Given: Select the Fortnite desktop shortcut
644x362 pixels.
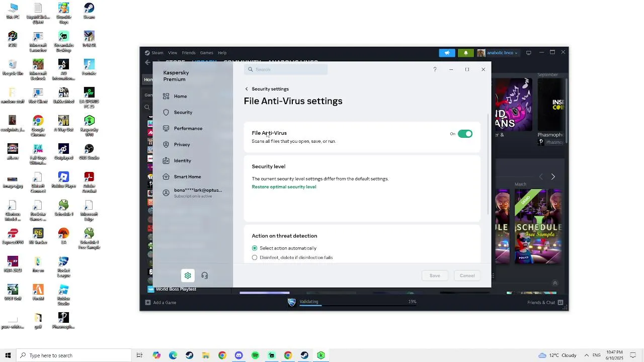Looking at the screenshot, I should tap(89, 67).
